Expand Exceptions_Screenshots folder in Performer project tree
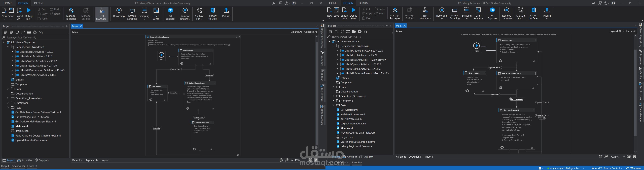 coord(333,96)
